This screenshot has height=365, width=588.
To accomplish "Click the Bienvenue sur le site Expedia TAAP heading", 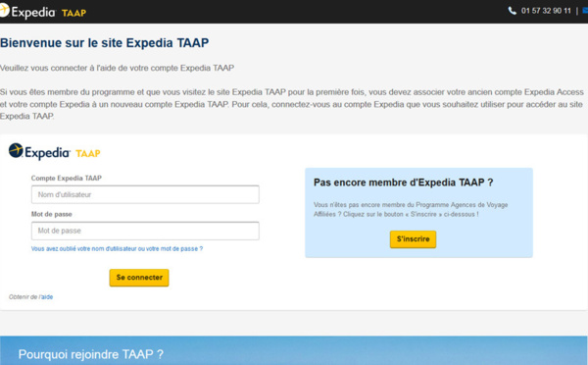I will [105, 43].
